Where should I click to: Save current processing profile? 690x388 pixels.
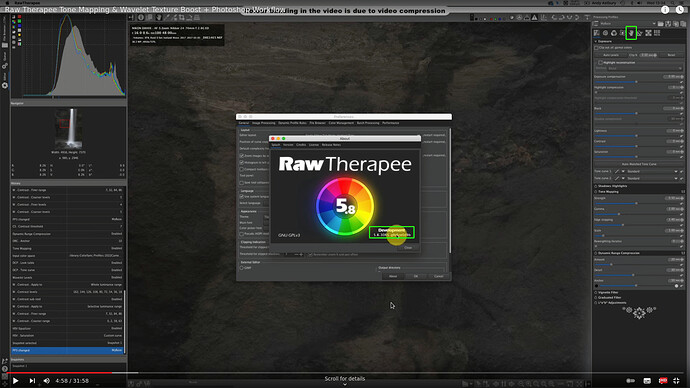click(x=668, y=24)
